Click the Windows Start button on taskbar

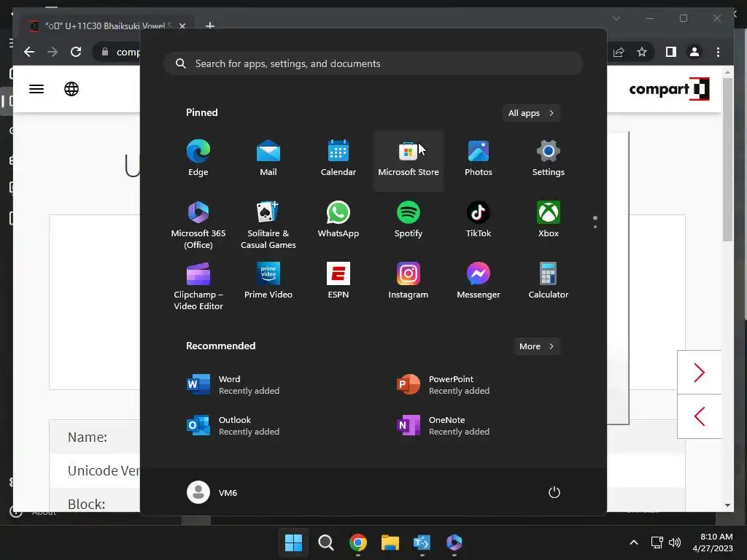[x=293, y=542]
